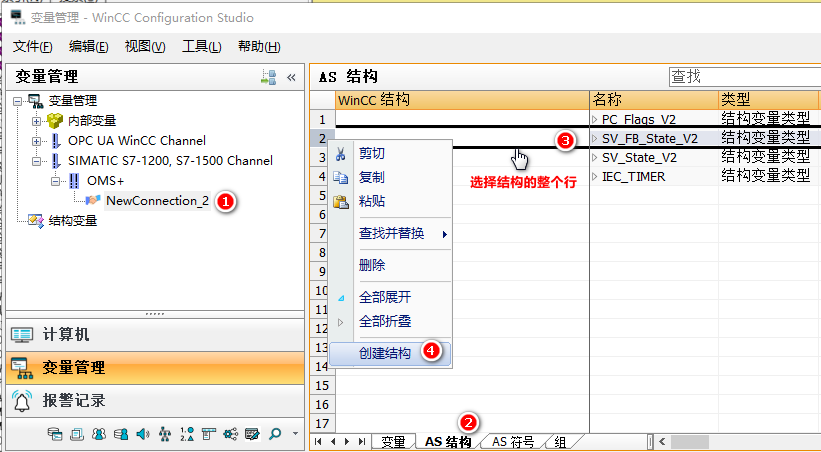This screenshot has height=452, width=821.
Task: Switch to the AS 符号 tab
Action: point(512,441)
